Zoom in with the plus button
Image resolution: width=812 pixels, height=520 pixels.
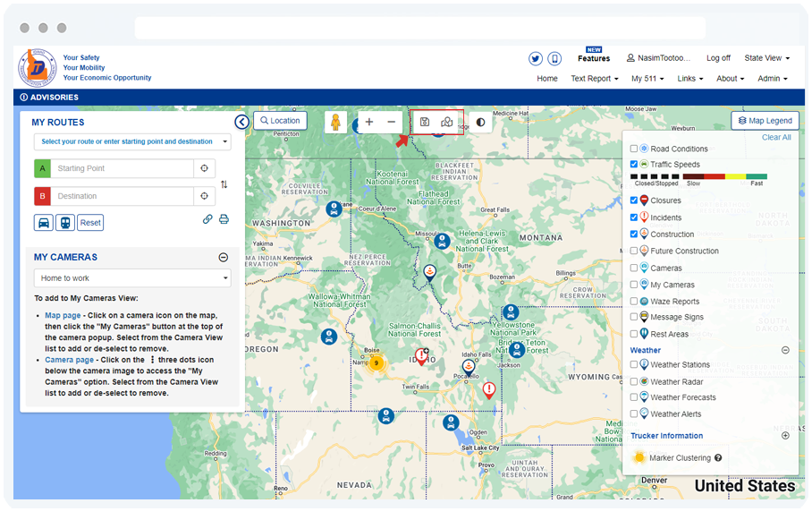coord(369,122)
